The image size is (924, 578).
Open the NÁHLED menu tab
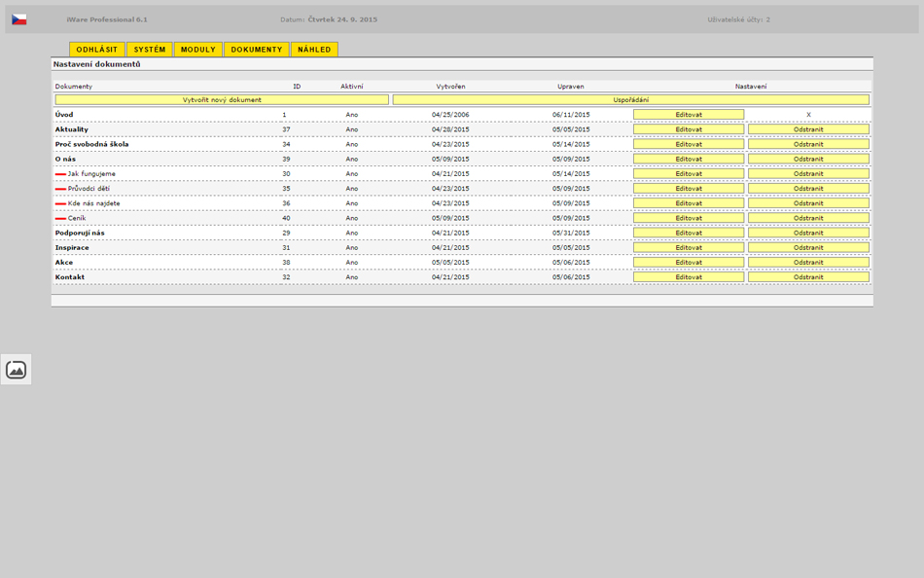tap(314, 50)
